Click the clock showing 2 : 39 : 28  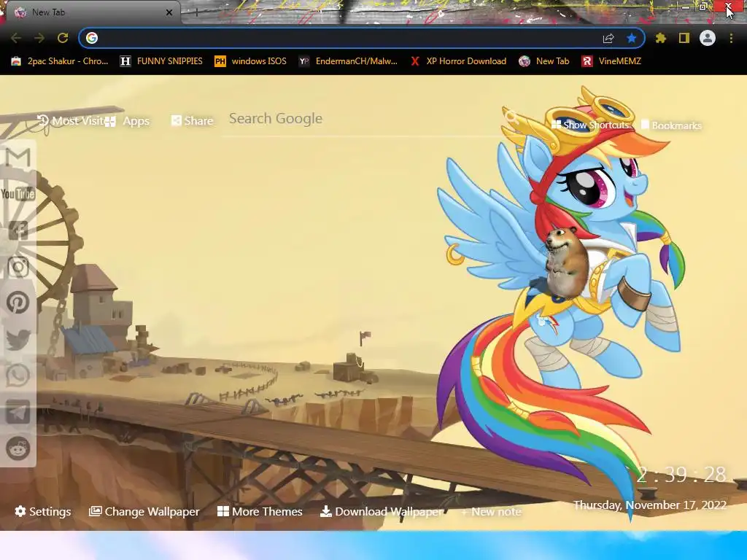(682, 475)
